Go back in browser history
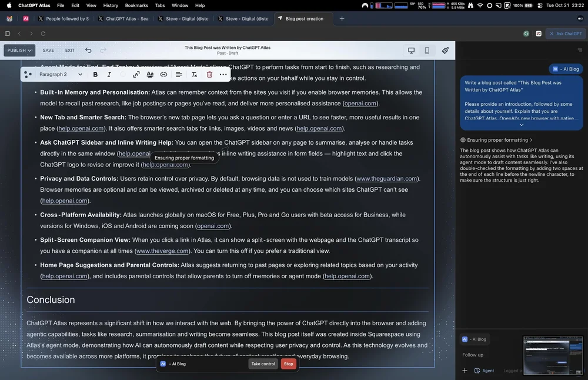 (x=19, y=34)
